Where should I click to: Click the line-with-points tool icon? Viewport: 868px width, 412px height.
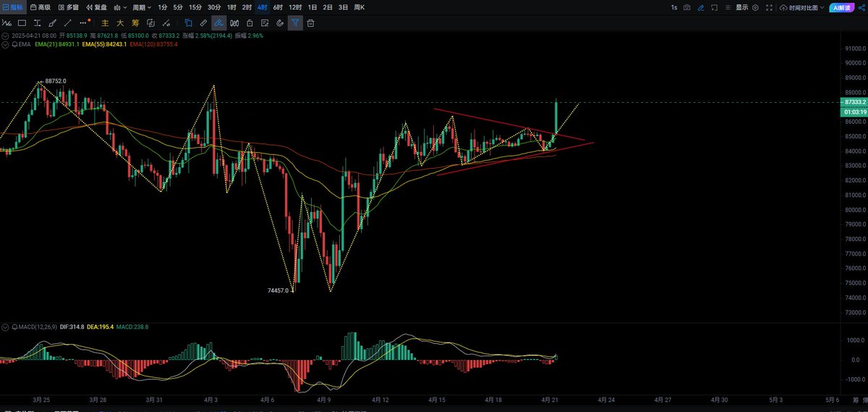(x=167, y=23)
